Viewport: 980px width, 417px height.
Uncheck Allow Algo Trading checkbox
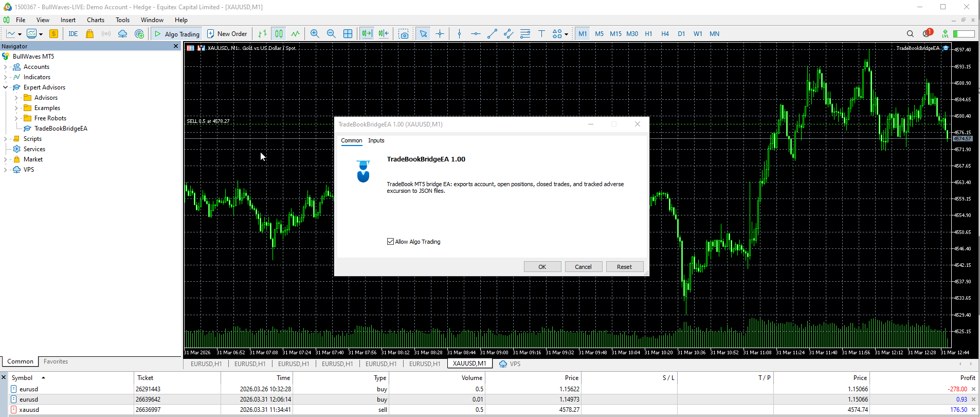(390, 242)
